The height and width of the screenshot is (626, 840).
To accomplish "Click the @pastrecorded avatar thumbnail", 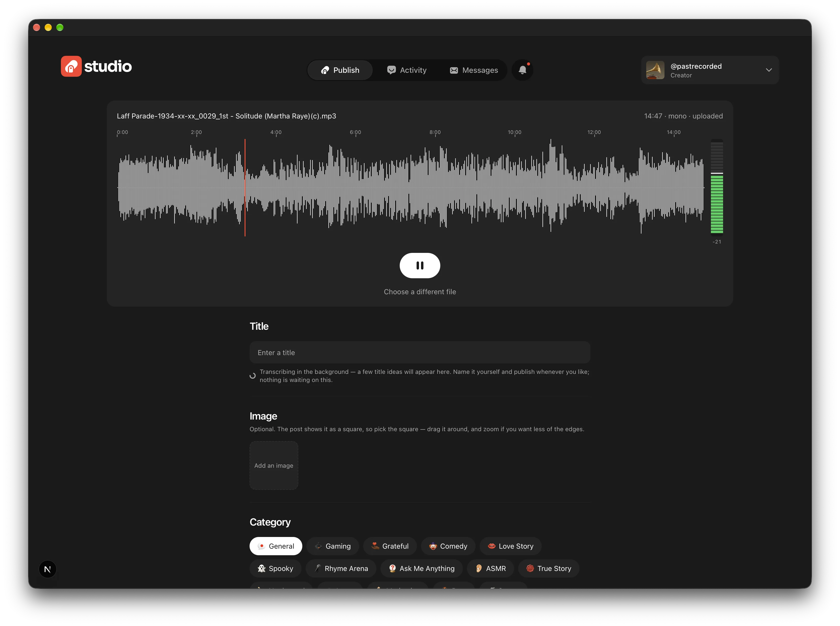I will [x=655, y=70].
